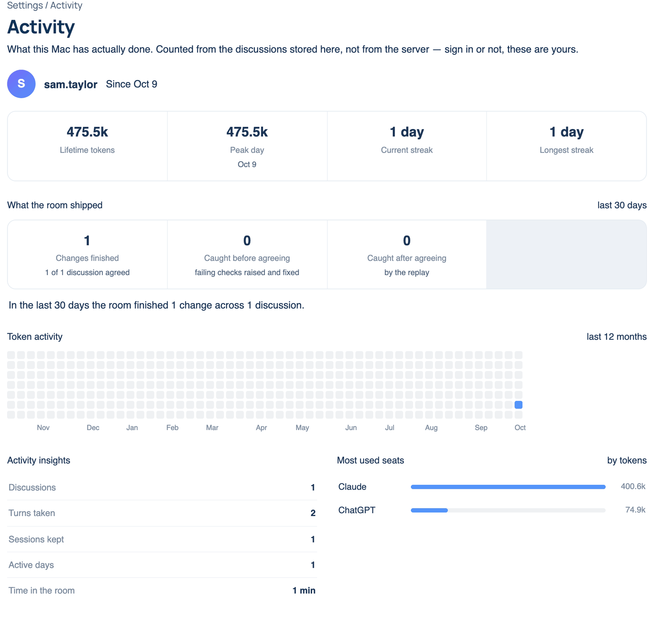Image resolution: width=654 pixels, height=644 pixels.
Task: Click the Caught after agreeing card
Action: coord(407,254)
